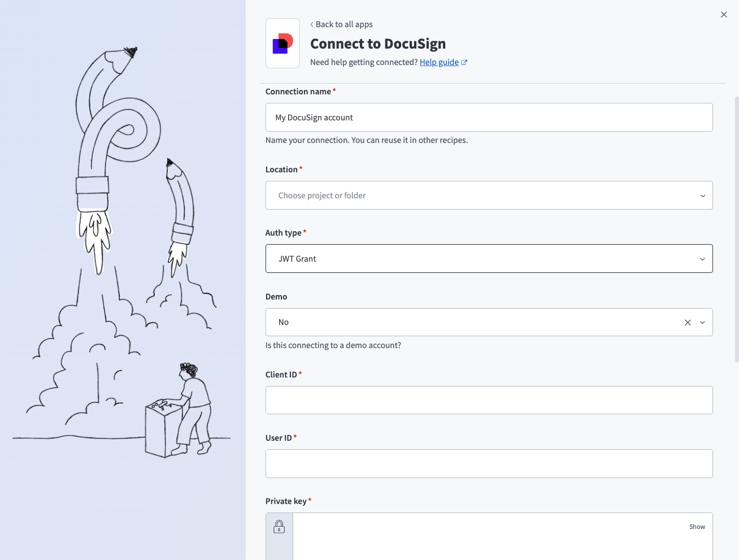The height and width of the screenshot is (560, 739).
Task: Click the lock icon on Private key field
Action: pos(279,527)
